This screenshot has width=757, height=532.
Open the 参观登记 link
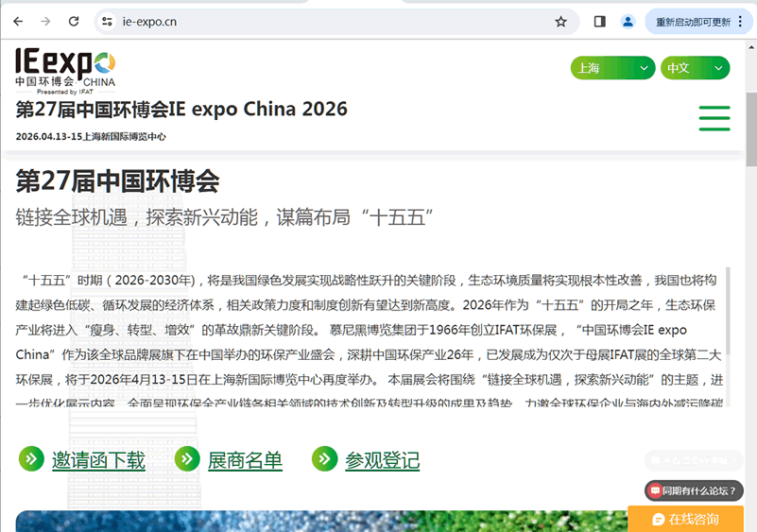(383, 460)
